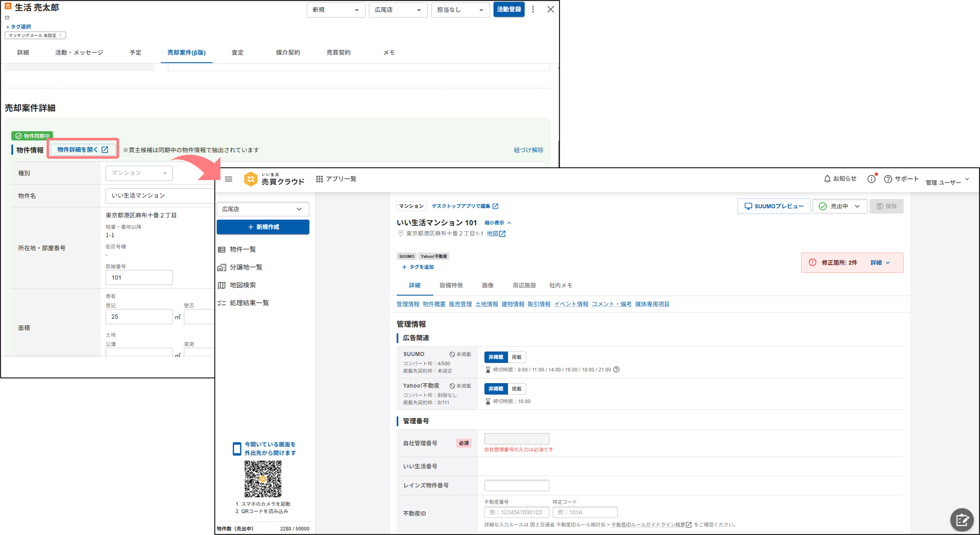The width and height of the screenshot is (980, 535).
Task: Click the 地図検索 map icon
Action: point(222,285)
